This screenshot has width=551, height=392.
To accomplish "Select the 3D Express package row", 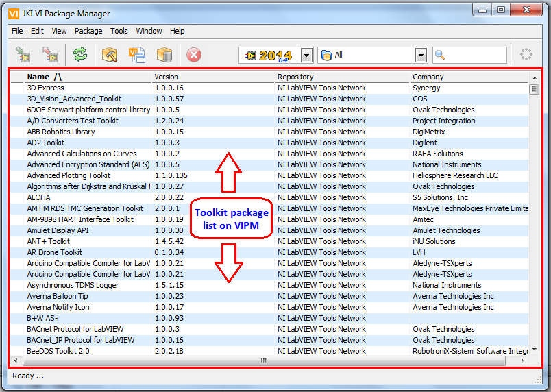I will pyautogui.click(x=269, y=88).
